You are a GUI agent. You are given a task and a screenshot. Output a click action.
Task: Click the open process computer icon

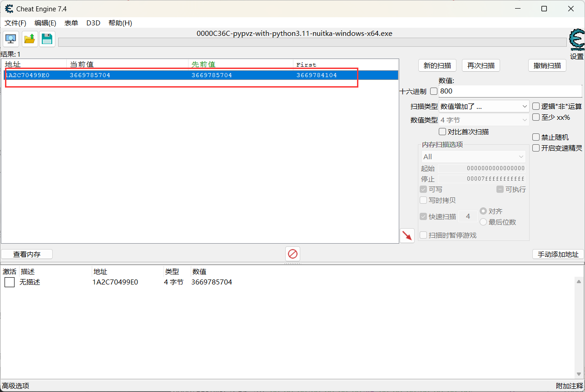pos(11,39)
